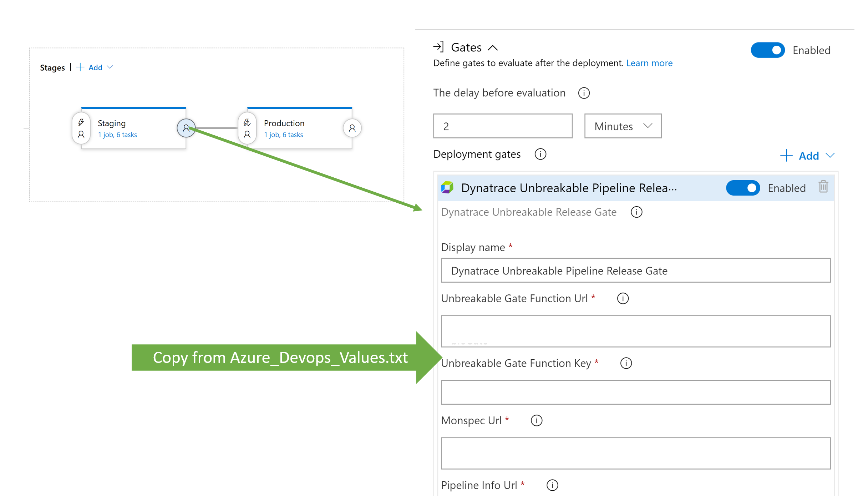Disable the Dynatrace Unbreakable Pipeline gate toggle
Screen dimensions: 868x496
743,188
